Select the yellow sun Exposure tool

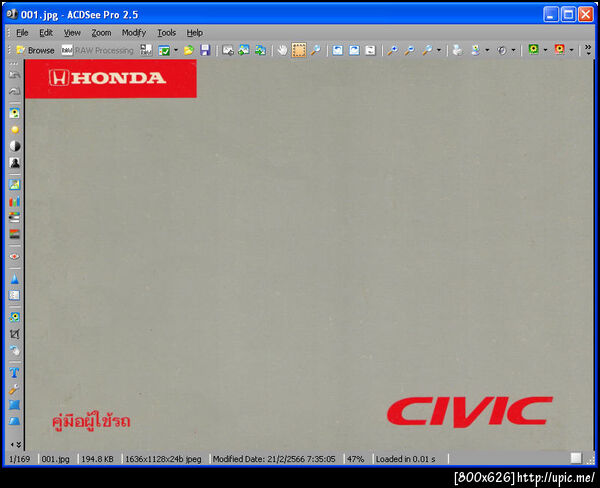15,130
